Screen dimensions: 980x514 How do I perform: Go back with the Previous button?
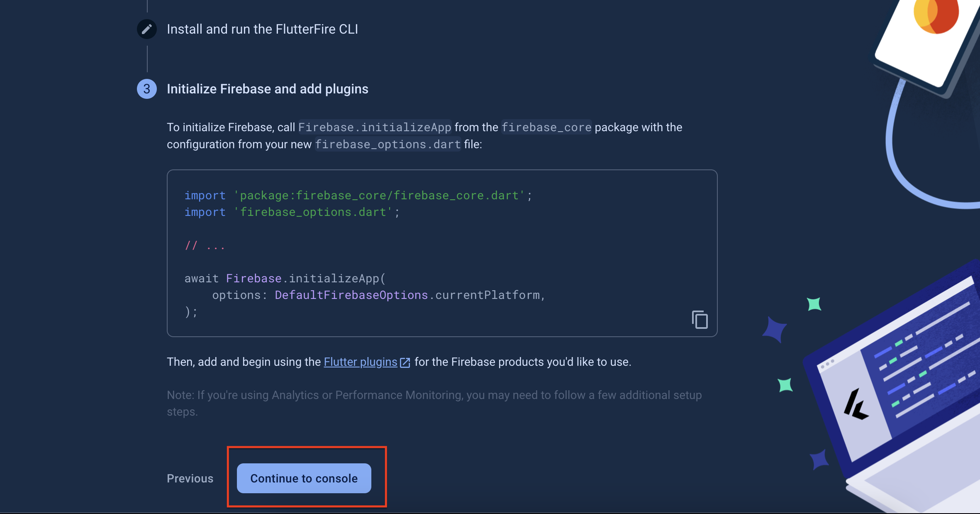(x=190, y=478)
